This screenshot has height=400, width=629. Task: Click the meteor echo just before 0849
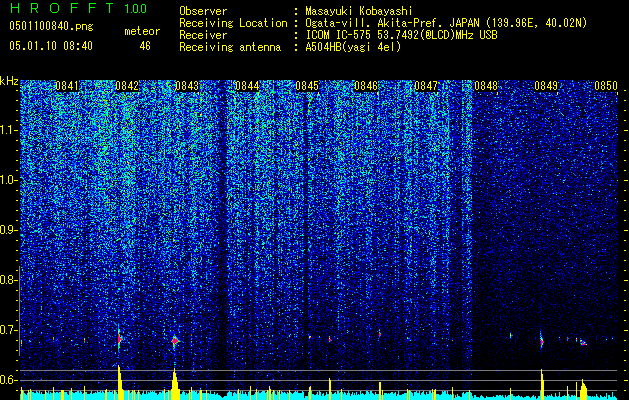pos(542,341)
